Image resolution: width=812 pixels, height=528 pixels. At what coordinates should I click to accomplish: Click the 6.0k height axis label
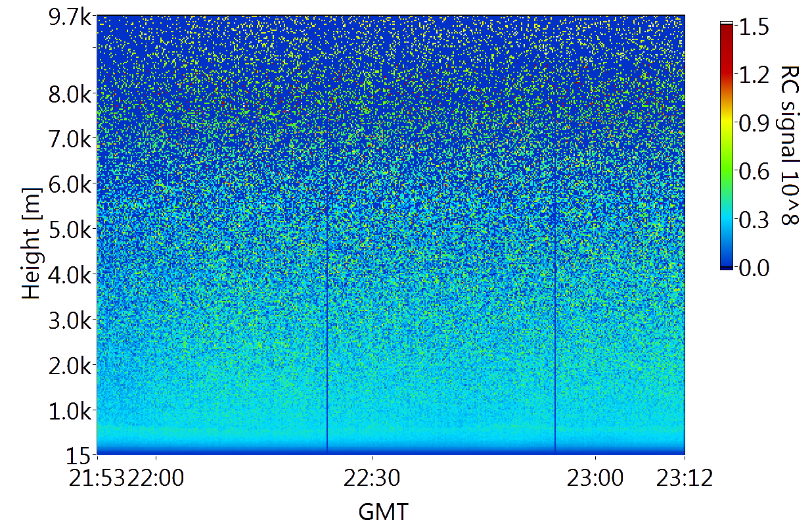70,185
